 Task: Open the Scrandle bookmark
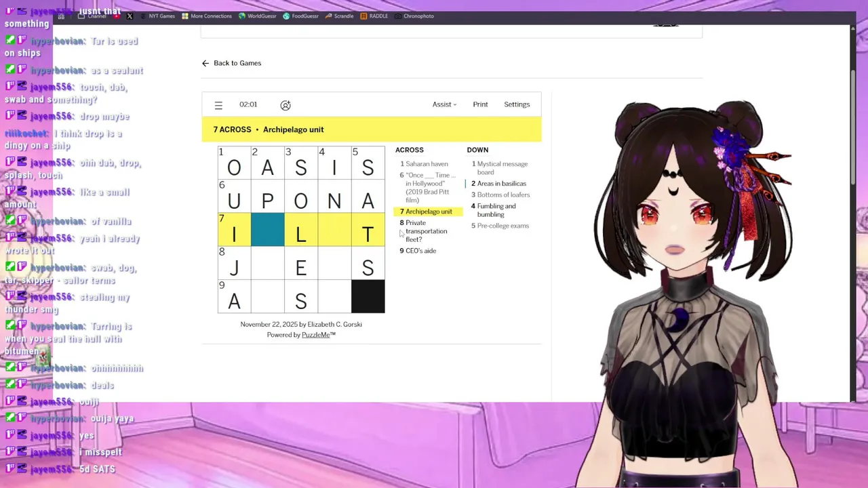click(338, 16)
